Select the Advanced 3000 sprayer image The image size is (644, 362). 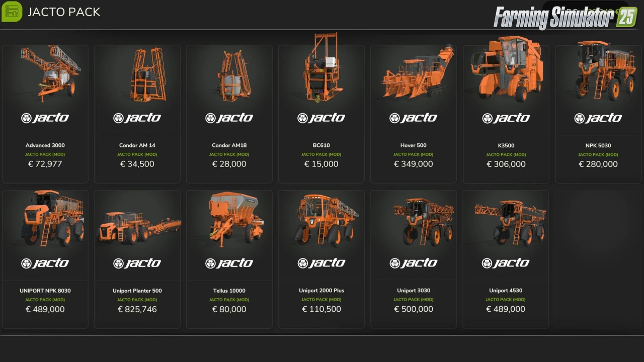click(50, 74)
